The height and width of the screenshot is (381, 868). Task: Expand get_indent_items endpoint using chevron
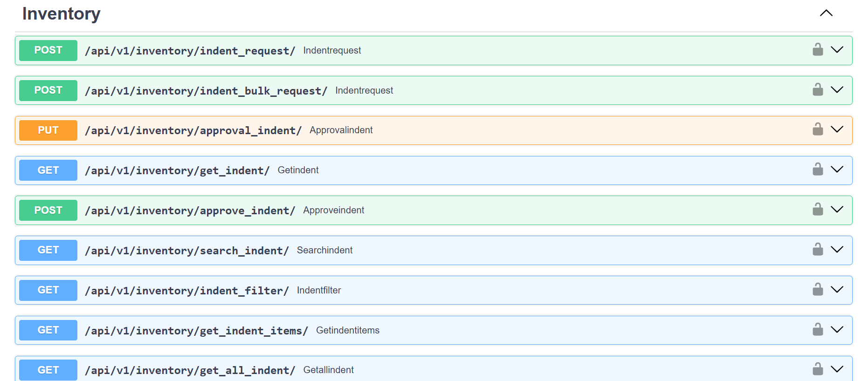click(837, 329)
